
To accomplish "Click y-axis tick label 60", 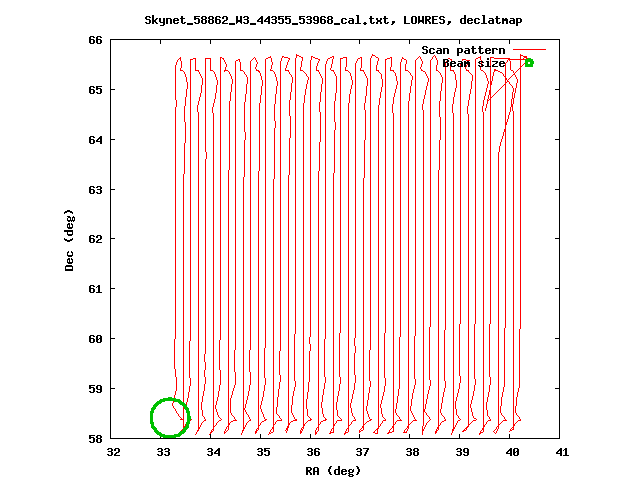I will click(x=95, y=339).
